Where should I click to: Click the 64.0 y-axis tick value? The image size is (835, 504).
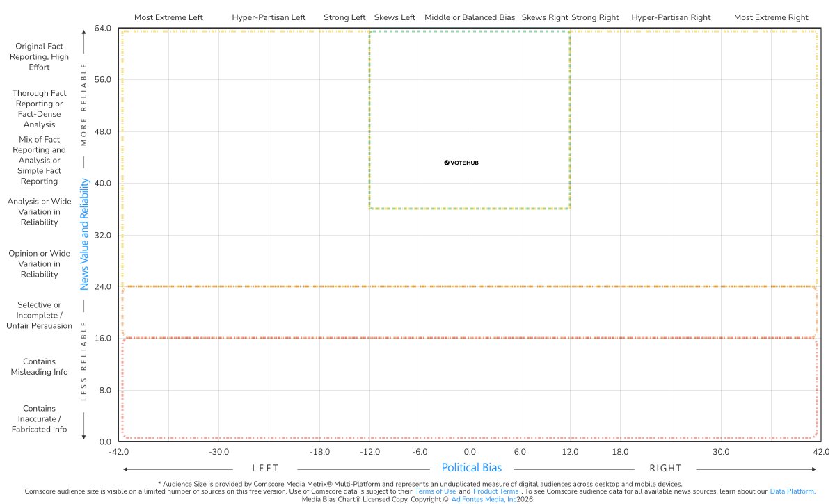pos(103,28)
